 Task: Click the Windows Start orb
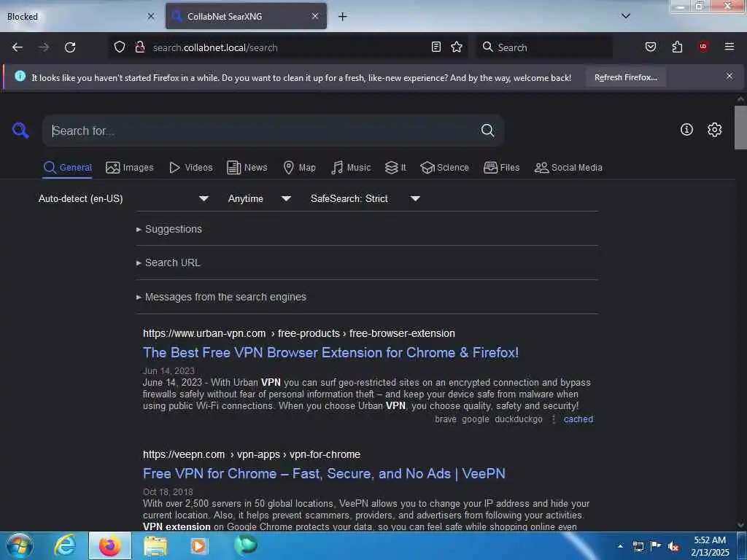pos(20,545)
